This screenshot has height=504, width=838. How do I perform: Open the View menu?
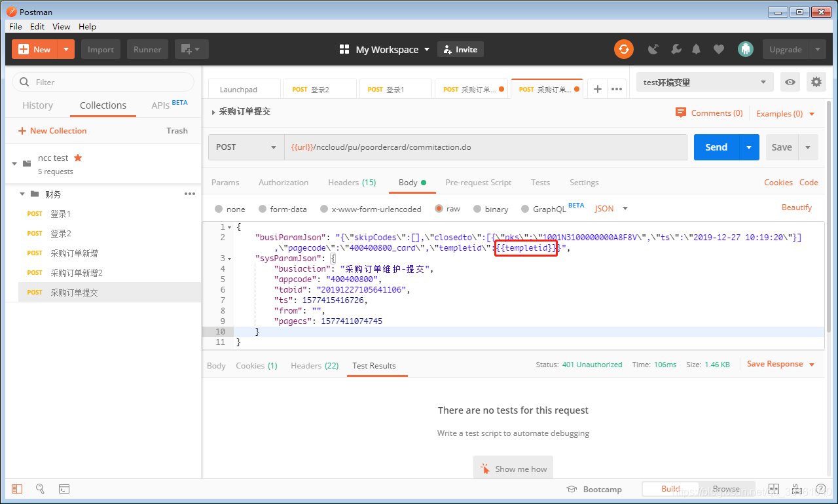tap(61, 26)
